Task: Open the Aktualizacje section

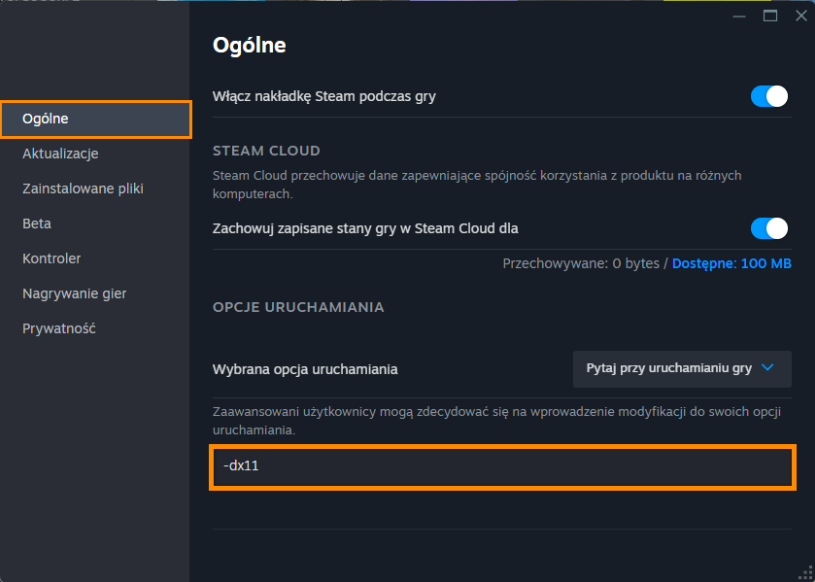Action: [60, 154]
